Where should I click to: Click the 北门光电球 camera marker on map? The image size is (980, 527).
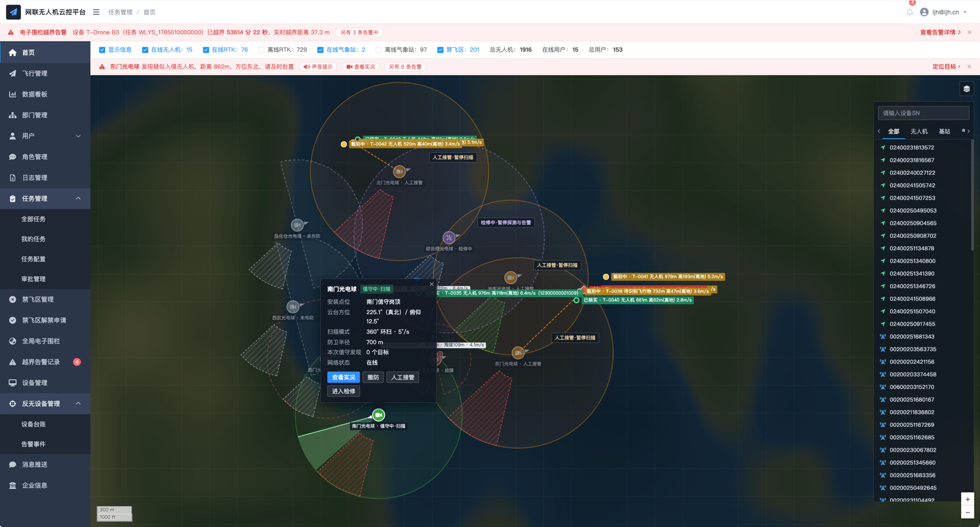coord(399,171)
